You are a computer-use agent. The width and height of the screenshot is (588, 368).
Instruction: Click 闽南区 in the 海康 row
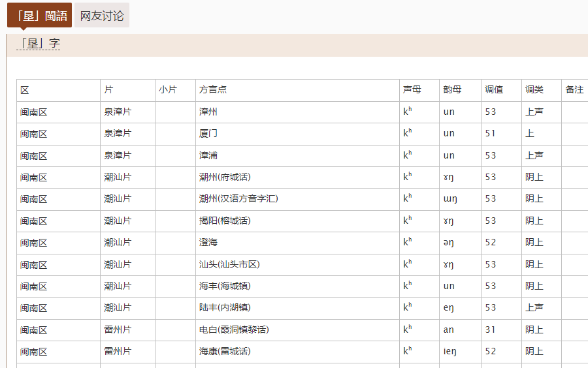(34, 352)
